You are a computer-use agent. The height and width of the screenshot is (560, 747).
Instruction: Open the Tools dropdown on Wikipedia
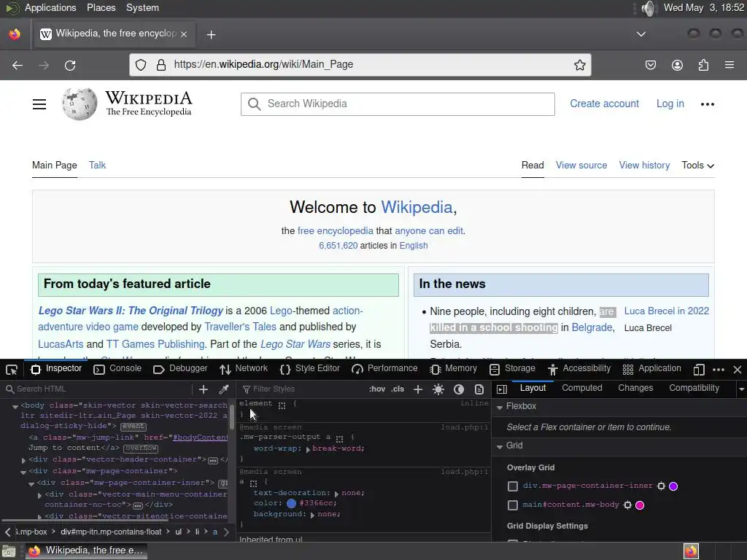pos(698,166)
